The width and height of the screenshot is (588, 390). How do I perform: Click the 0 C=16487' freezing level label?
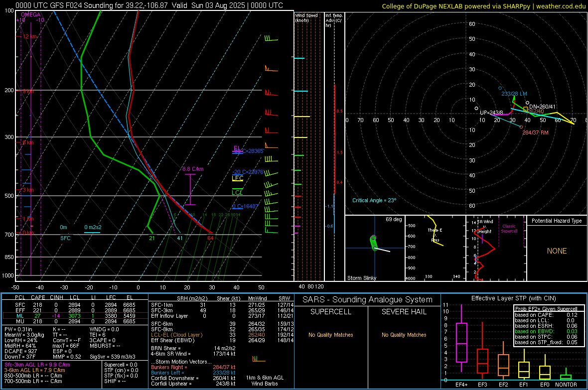246,206
